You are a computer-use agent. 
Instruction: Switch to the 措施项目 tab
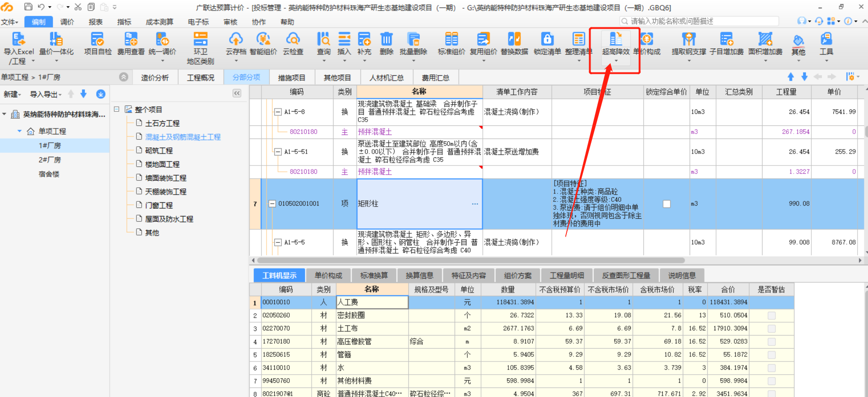292,78
